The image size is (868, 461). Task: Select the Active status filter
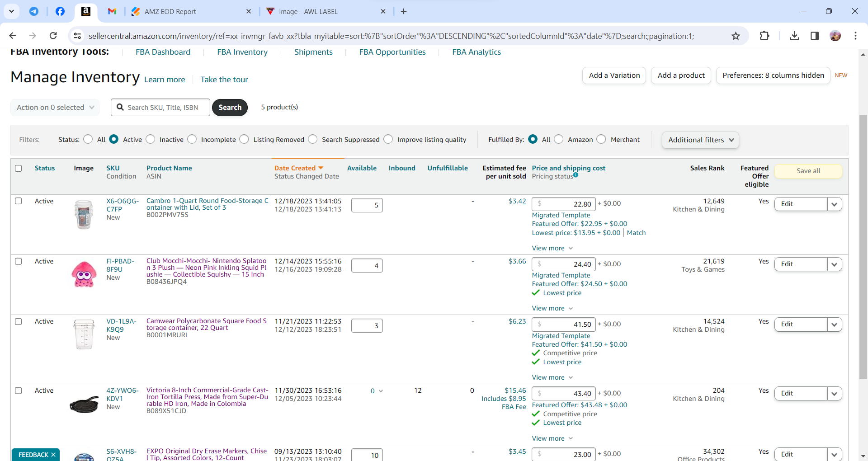[x=114, y=139]
